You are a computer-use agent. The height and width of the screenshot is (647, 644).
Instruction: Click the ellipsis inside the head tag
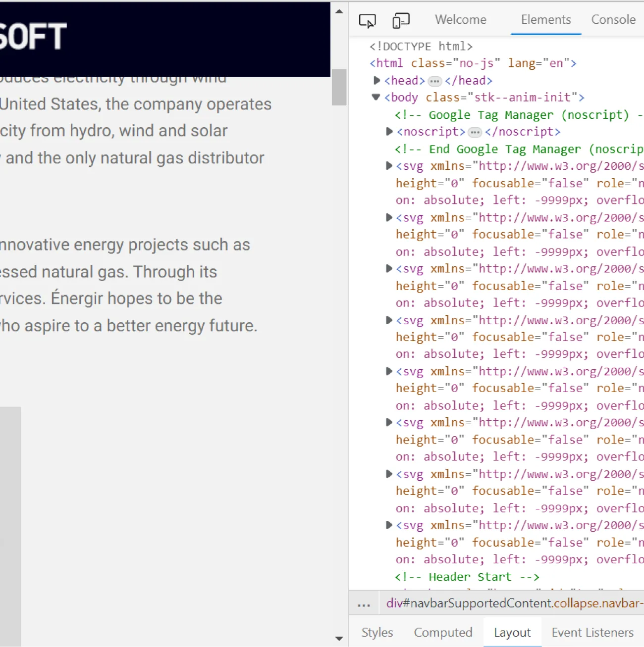pos(434,81)
